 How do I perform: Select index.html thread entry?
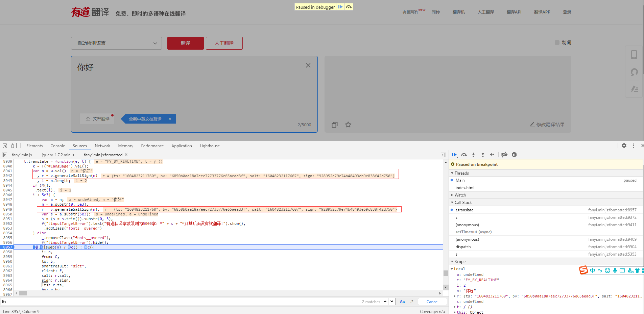click(x=546, y=187)
